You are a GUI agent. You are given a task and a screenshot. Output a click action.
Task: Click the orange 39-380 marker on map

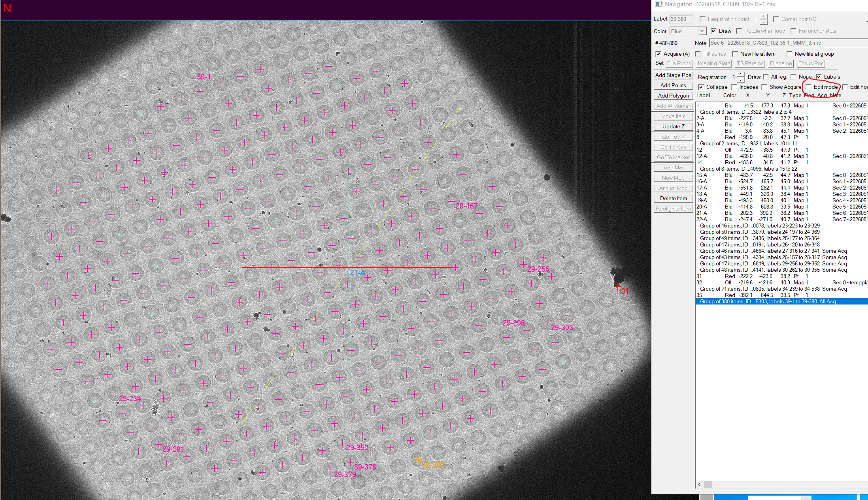(x=418, y=460)
